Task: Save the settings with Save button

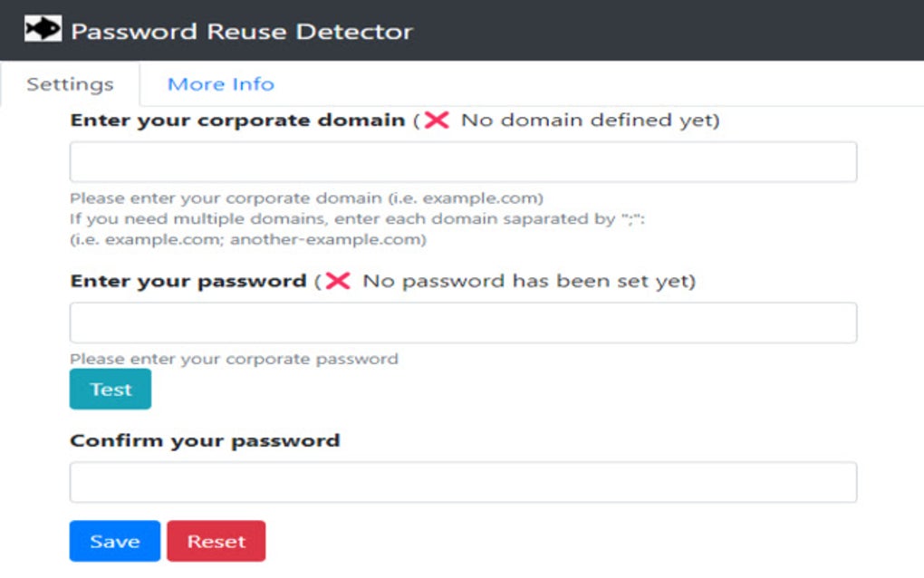Action: [x=115, y=542]
